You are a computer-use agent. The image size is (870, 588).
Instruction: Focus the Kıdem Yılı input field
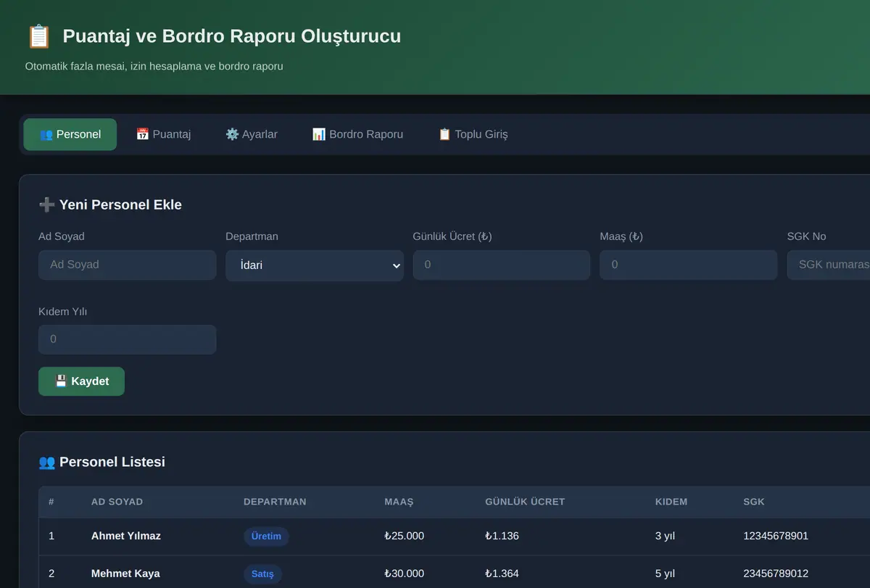[127, 339]
